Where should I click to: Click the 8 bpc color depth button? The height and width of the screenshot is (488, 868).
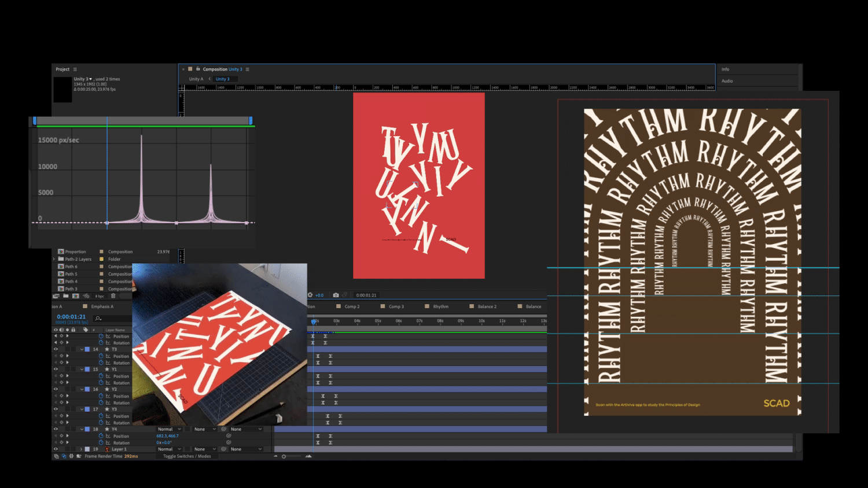tap(99, 296)
